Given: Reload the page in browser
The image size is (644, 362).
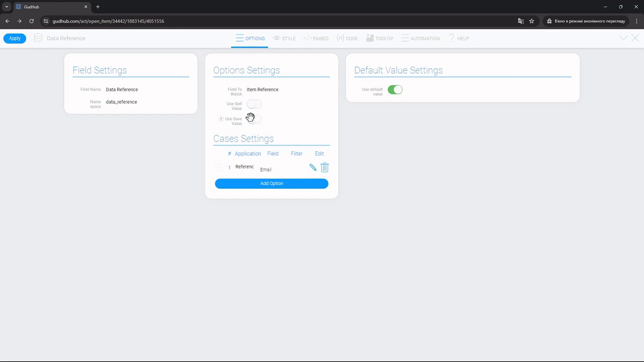Looking at the screenshot, I should pos(31,21).
